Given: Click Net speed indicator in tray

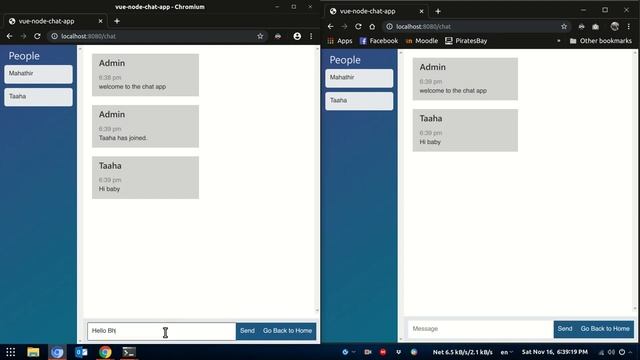Looking at the screenshot, I should (x=462, y=352).
